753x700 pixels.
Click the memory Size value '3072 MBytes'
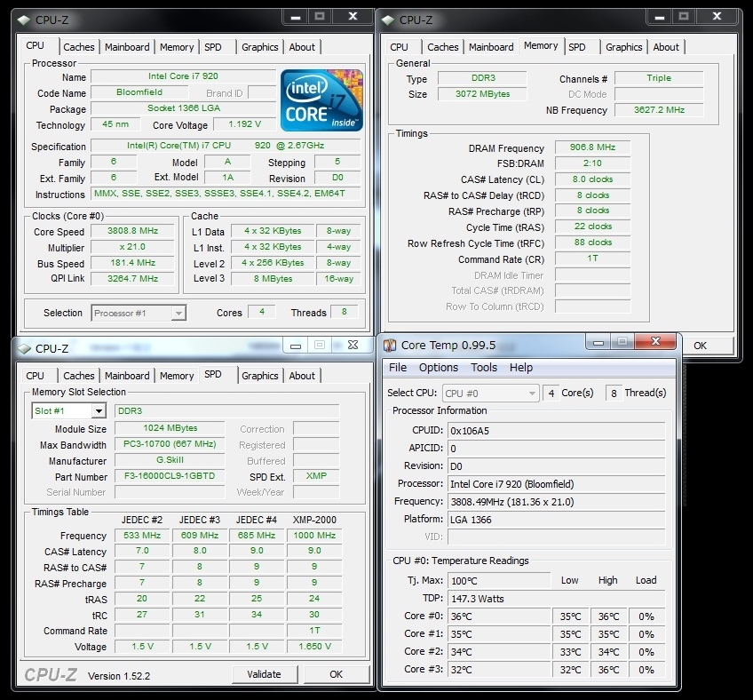[x=483, y=94]
